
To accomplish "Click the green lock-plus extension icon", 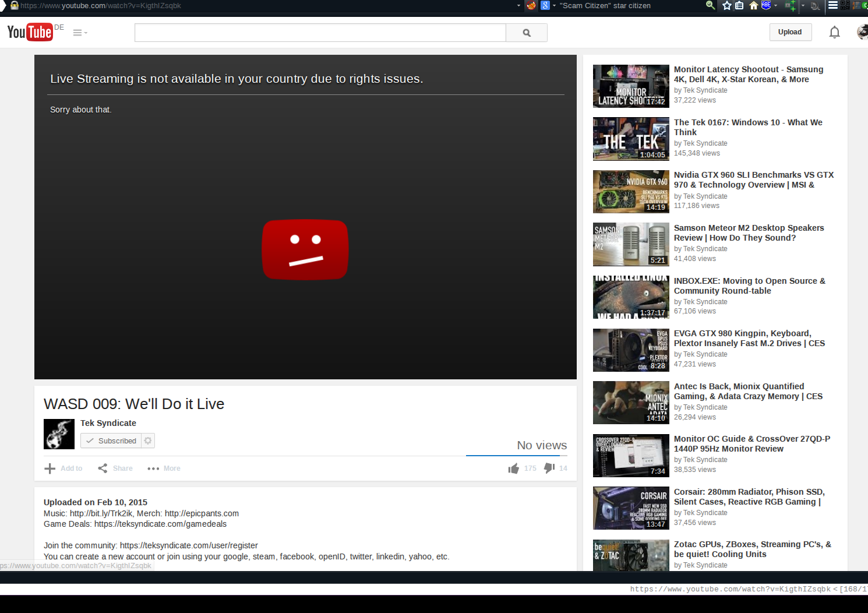I will click(x=790, y=5).
